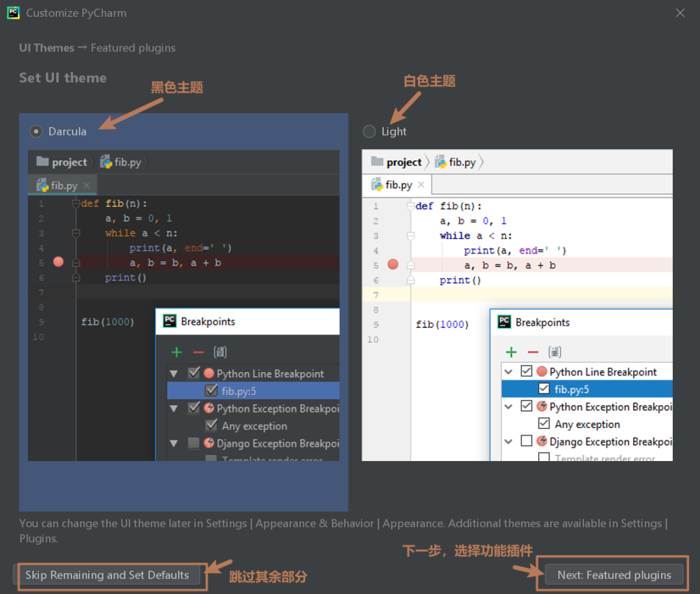Click the Darcula preview thumbnail image
Image resolution: width=700 pixels, height=594 pixels.
pyautogui.click(x=183, y=305)
